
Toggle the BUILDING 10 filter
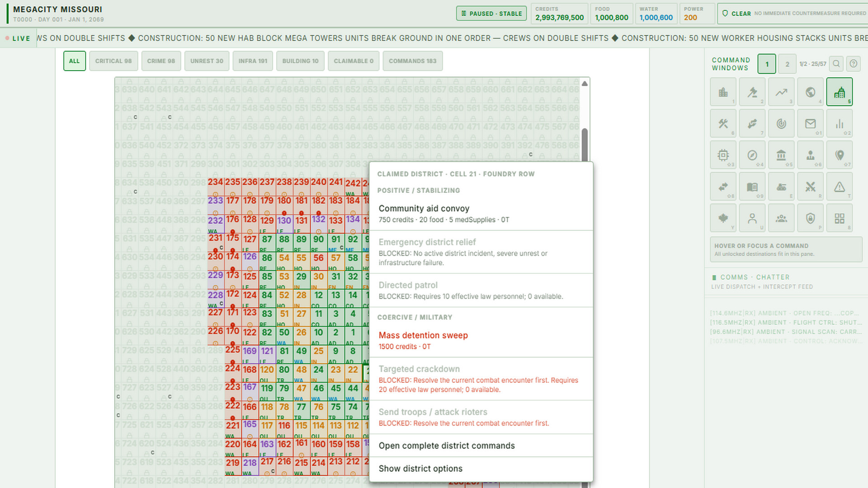pos(300,61)
